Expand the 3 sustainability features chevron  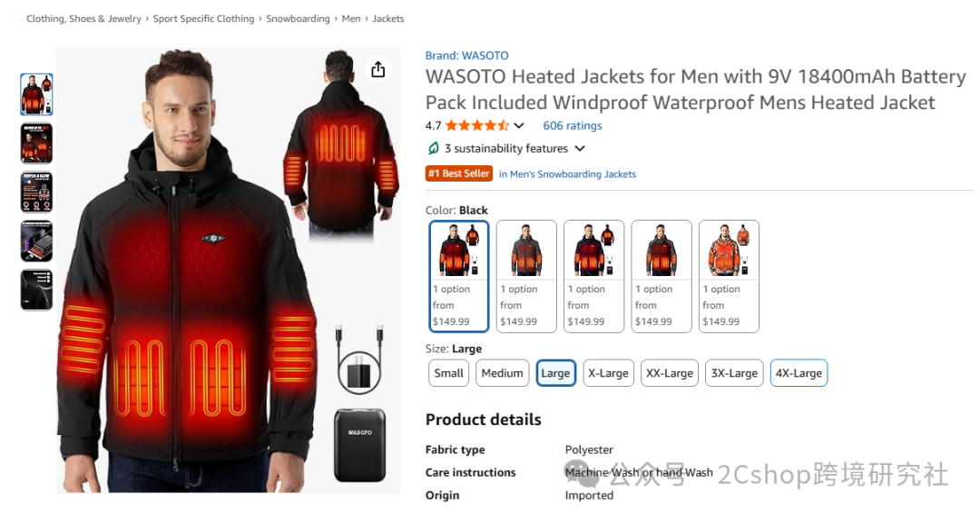tap(580, 148)
